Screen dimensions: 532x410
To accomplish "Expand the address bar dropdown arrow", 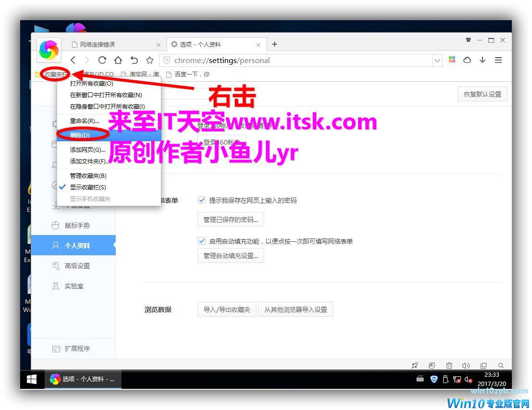I will [437, 61].
